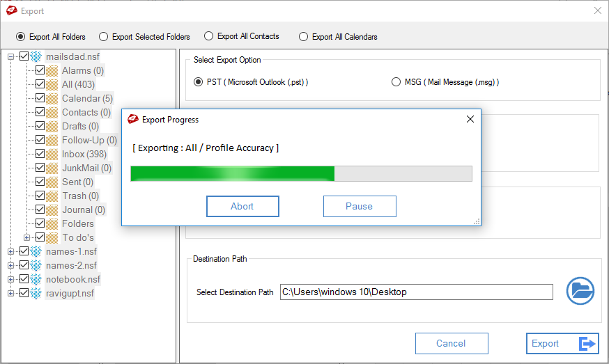Viewport: 609px width, 364px height.
Task: Click the Trash folder icon
Action: tap(52, 196)
